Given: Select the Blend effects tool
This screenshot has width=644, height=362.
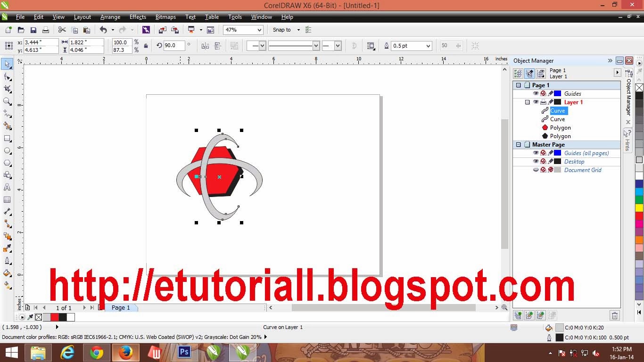Looking at the screenshot, I should [7, 236].
